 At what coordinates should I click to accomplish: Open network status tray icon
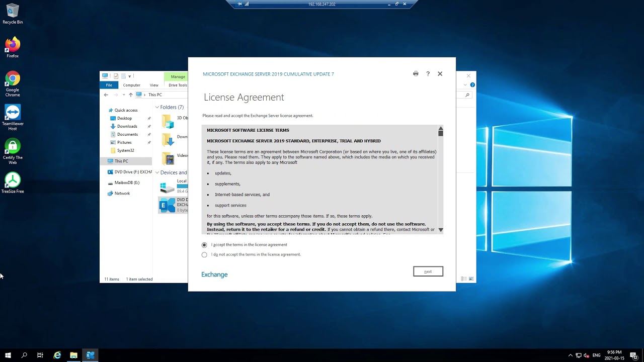(x=579, y=355)
